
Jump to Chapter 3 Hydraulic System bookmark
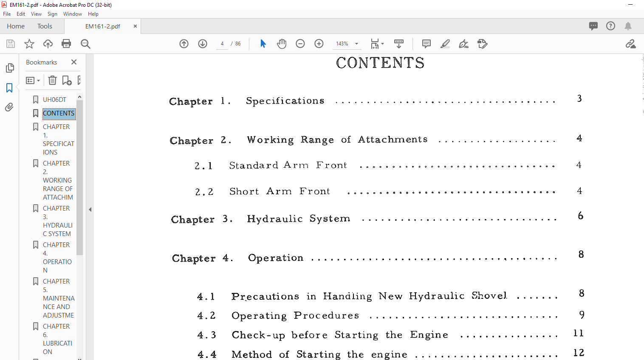tap(57, 221)
